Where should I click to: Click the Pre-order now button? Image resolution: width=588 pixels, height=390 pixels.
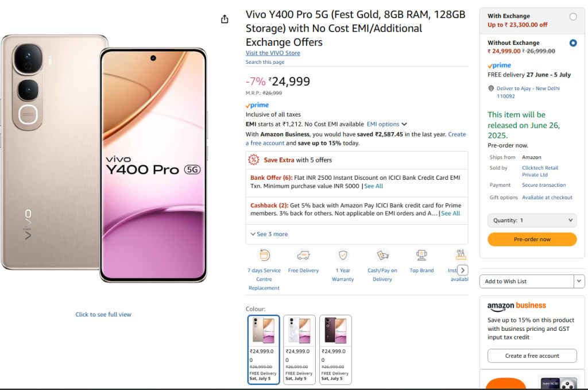click(x=532, y=240)
